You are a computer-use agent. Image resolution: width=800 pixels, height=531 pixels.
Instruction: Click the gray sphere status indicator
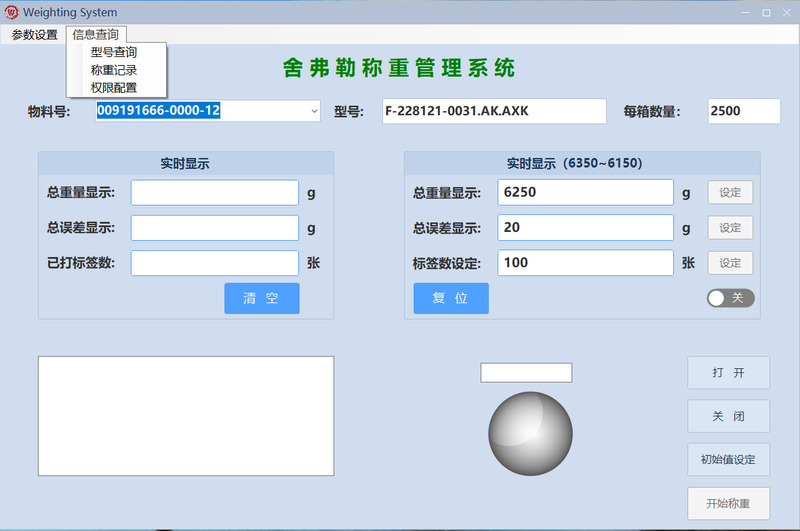(530, 434)
